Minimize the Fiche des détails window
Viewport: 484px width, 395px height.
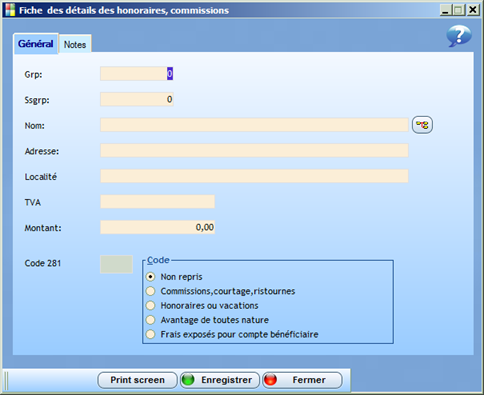(445, 10)
